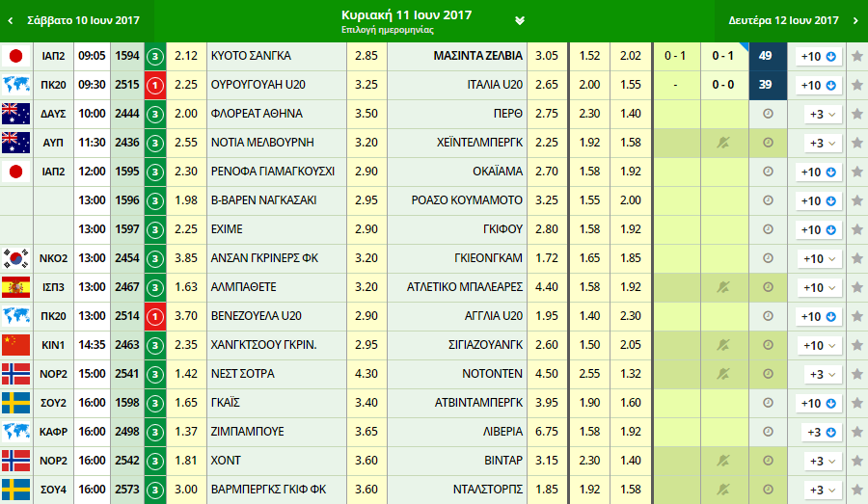Click the Japan flag beside Κυότο Σάνγκα
This screenshot has width=868, height=504.
tap(15, 56)
